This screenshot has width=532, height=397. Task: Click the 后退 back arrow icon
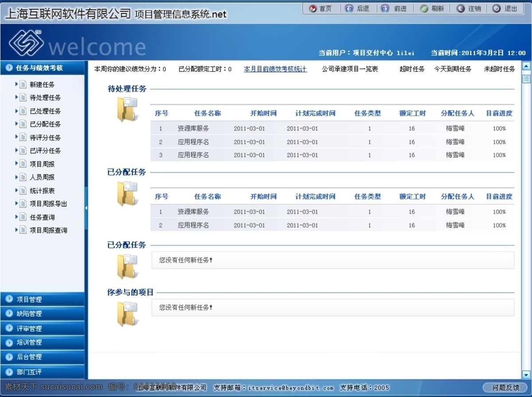(349, 8)
